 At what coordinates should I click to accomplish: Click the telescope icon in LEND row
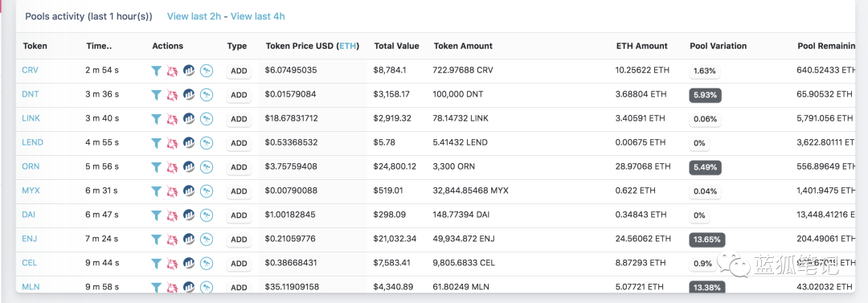point(207,143)
